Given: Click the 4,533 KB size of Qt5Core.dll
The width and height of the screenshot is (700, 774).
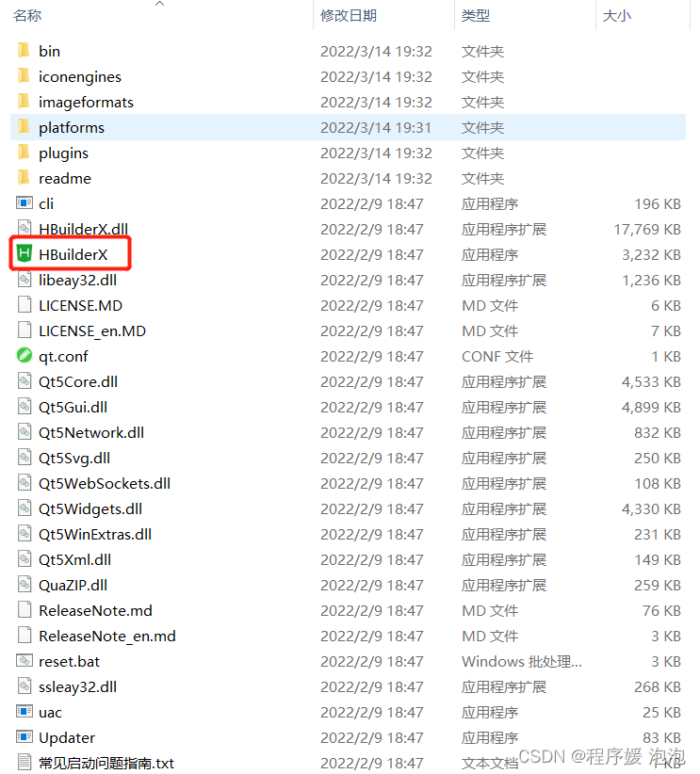Looking at the screenshot, I should tap(651, 381).
